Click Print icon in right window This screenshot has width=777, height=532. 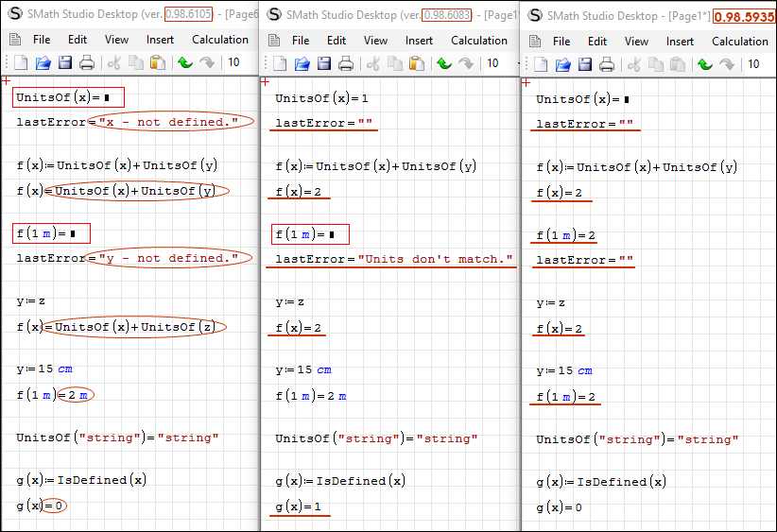pyautogui.click(x=608, y=64)
